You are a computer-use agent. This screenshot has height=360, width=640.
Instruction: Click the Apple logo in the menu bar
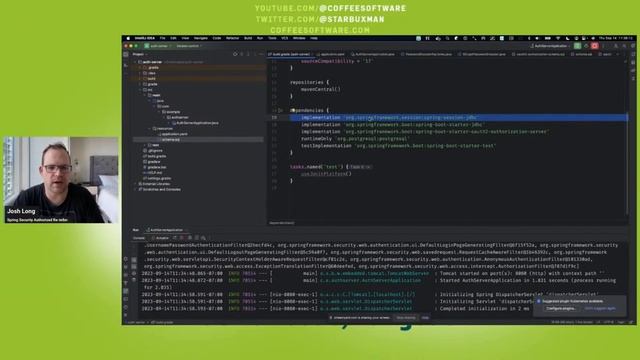pos(128,38)
